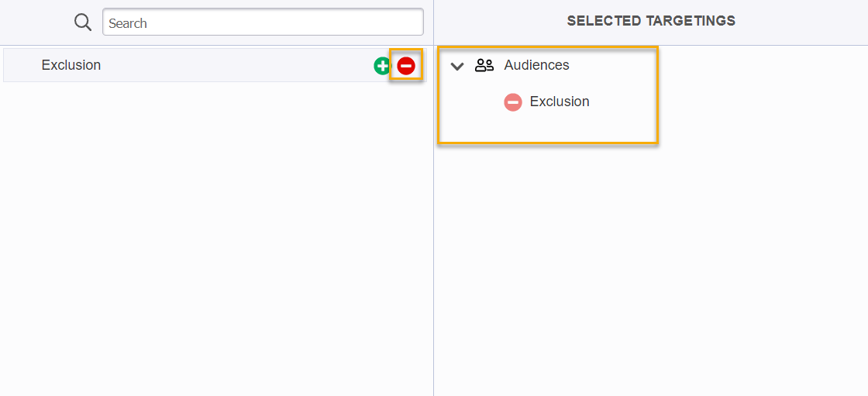Select Exclusion entry under Audiences

coord(560,102)
